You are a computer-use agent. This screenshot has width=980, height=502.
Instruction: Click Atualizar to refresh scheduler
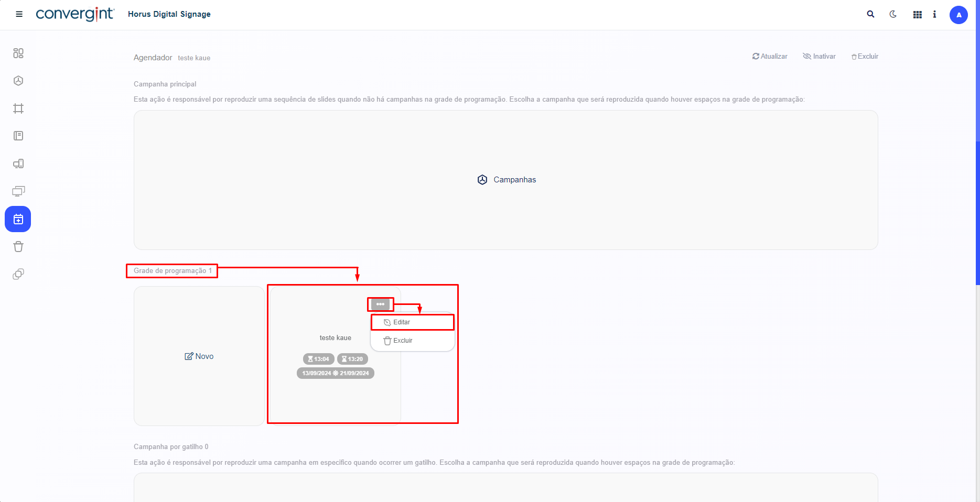[770, 57]
